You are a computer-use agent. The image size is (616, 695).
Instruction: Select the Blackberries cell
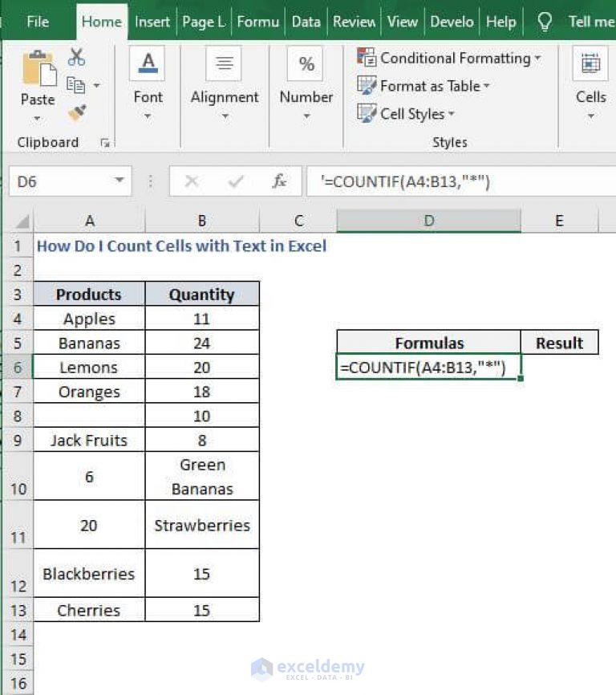pyautogui.click(x=89, y=574)
